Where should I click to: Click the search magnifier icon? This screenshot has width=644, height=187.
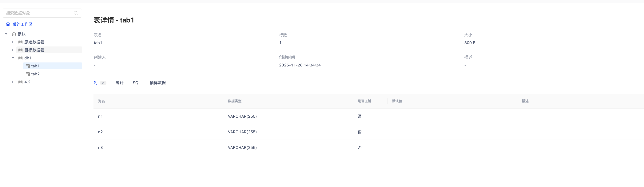(76, 13)
